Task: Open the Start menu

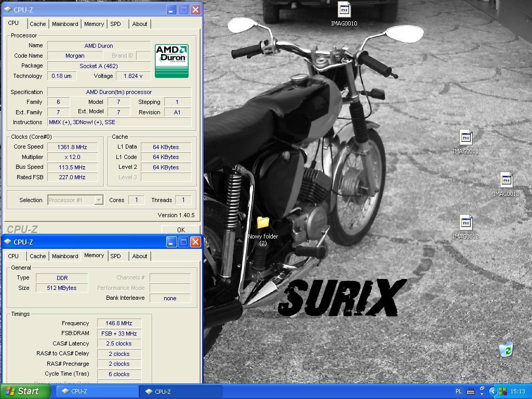Action: coord(25,392)
